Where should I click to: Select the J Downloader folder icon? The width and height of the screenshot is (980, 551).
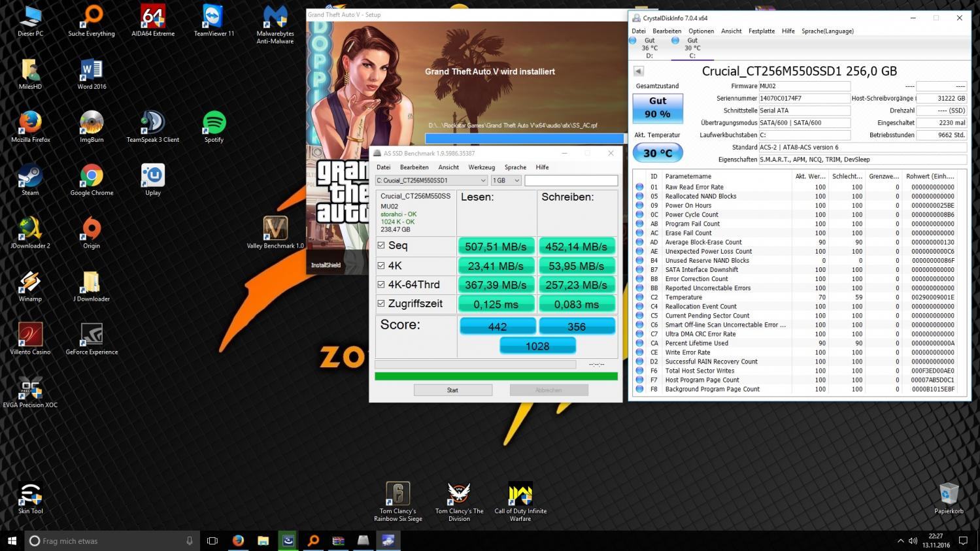(x=92, y=286)
